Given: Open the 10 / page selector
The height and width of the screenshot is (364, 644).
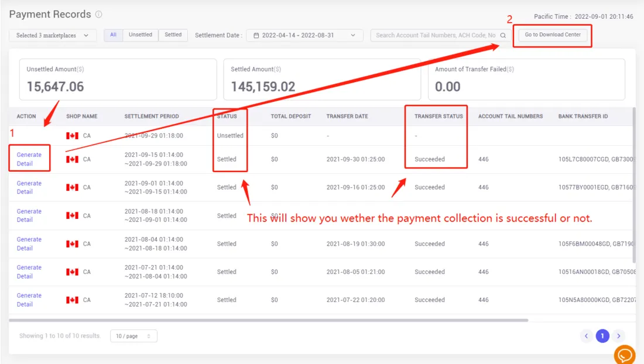Looking at the screenshot, I should (133, 336).
